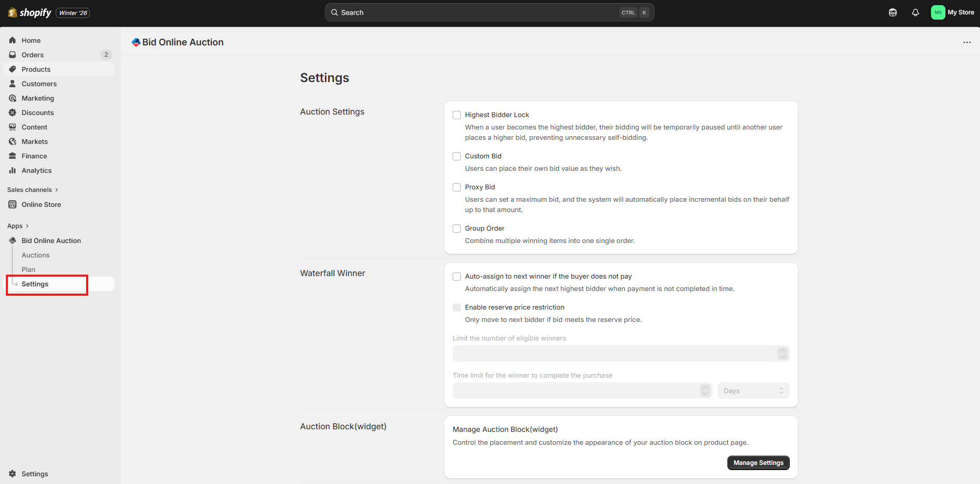Toggle Auto-assign to next winner checkbox
This screenshot has height=484, width=980.
[x=457, y=277]
